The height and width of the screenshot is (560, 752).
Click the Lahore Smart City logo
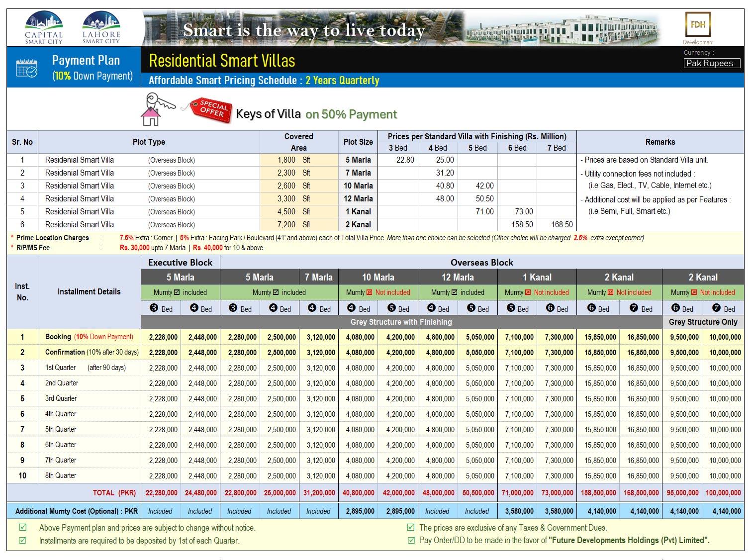click(101, 27)
